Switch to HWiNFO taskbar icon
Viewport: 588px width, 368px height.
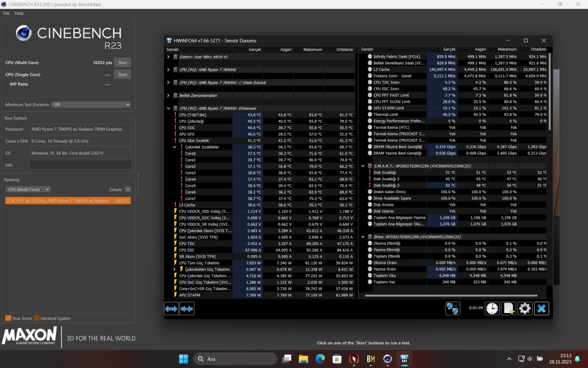click(404, 359)
